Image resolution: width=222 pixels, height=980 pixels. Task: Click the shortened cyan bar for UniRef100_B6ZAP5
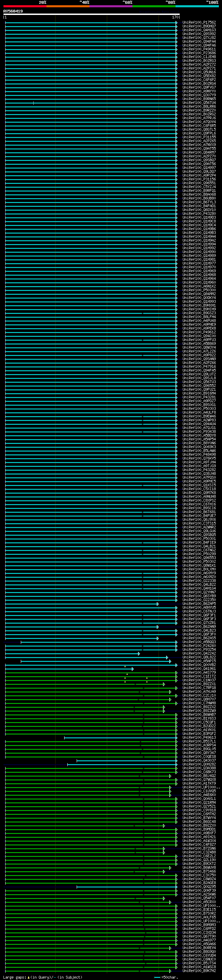click(x=82, y=604)
